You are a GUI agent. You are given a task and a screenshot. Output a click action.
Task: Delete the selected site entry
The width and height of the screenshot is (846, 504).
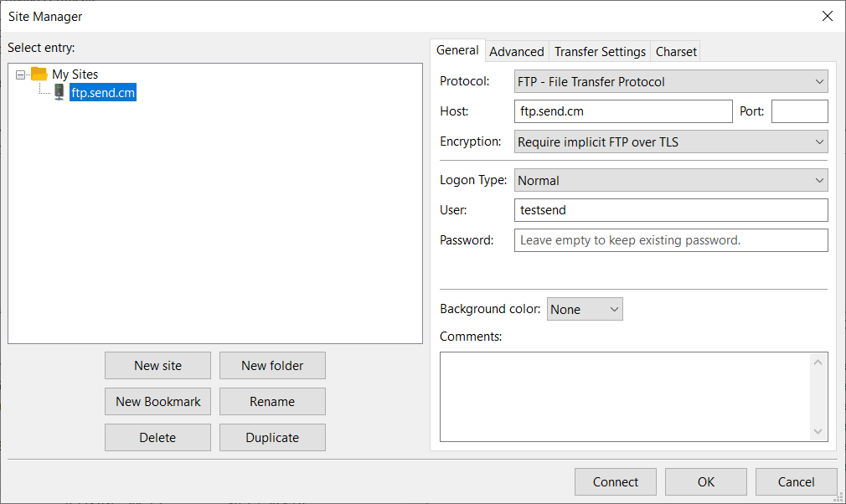157,438
